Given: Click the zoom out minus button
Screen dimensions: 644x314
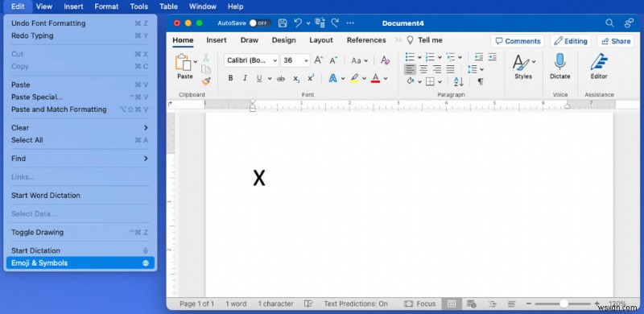Looking at the screenshot, I should 530,304.
